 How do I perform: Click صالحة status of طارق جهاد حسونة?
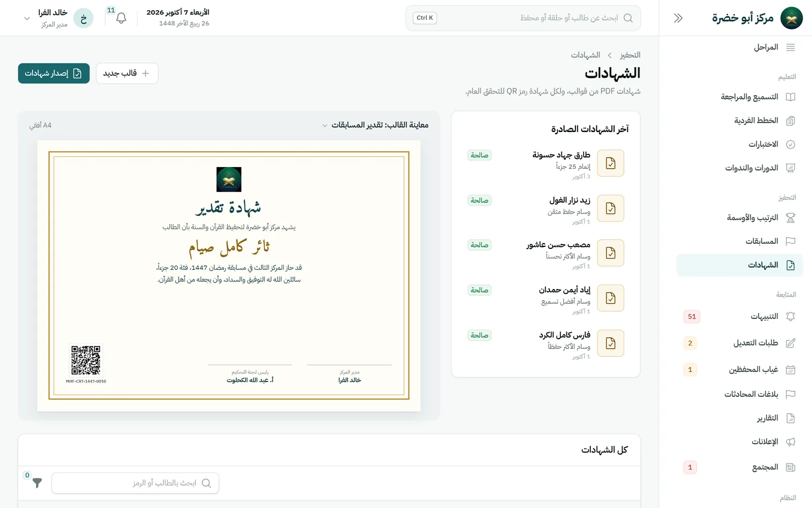click(x=480, y=155)
